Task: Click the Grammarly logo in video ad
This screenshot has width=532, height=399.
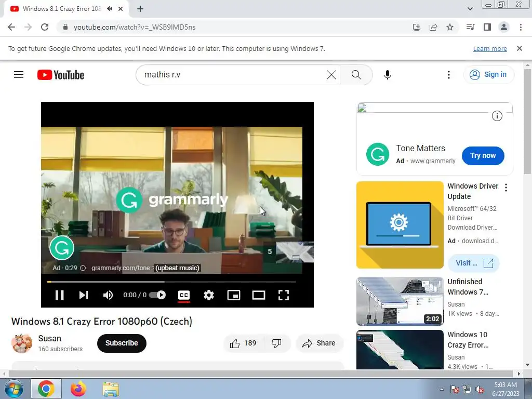Action: (x=62, y=248)
